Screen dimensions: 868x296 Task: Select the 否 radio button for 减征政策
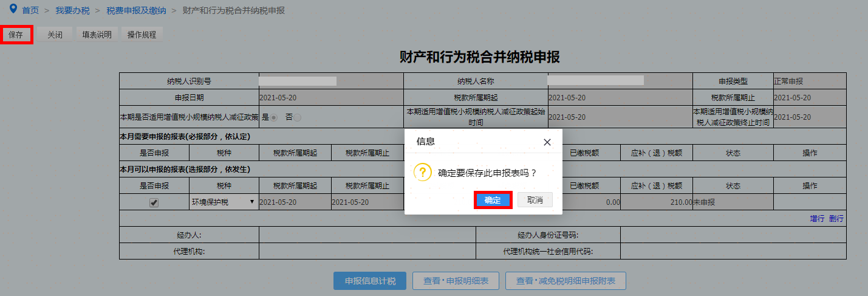click(297, 117)
